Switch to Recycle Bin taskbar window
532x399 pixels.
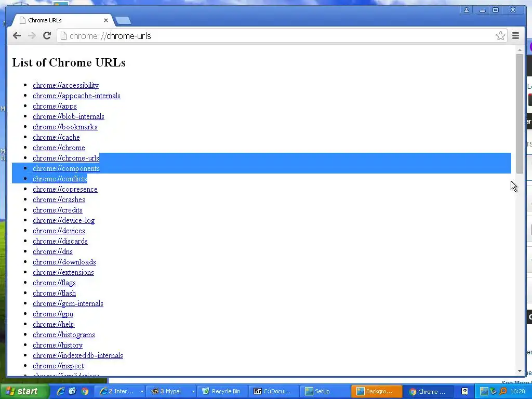click(222, 391)
